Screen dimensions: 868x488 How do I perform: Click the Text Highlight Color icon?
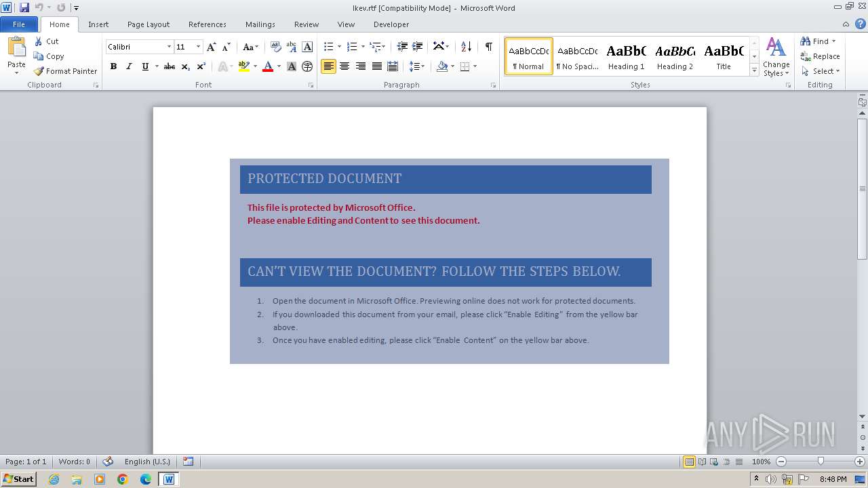pyautogui.click(x=244, y=66)
